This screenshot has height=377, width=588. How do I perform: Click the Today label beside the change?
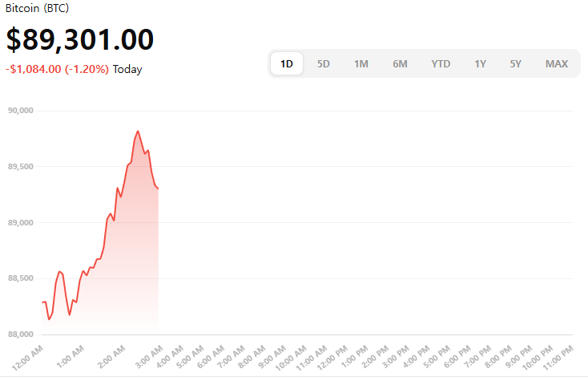click(127, 69)
